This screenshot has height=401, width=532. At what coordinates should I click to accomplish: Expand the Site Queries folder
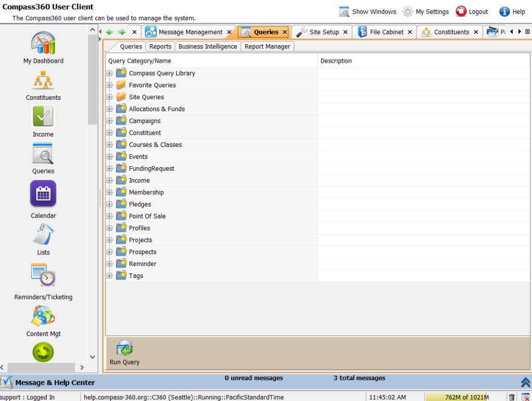[x=110, y=97]
